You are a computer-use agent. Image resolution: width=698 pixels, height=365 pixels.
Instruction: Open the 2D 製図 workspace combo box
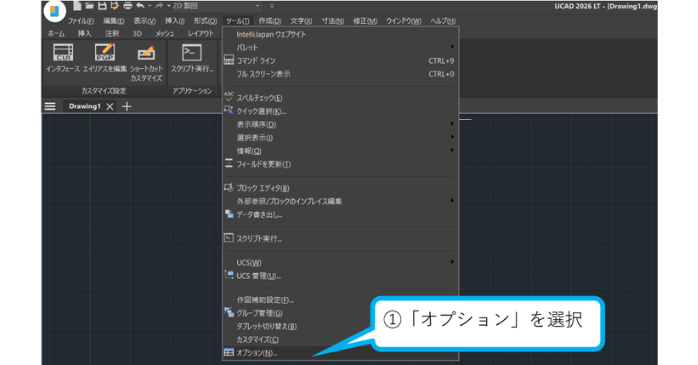point(216,6)
